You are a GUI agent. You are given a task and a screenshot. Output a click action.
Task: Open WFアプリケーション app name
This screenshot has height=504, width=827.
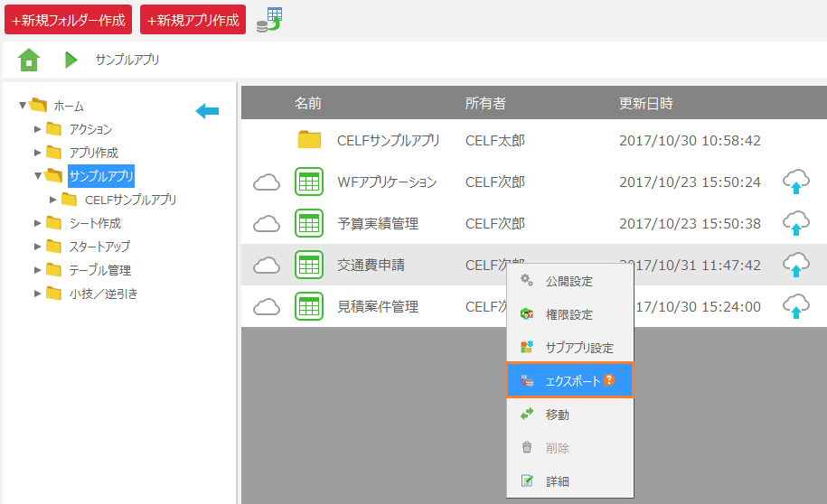387,182
